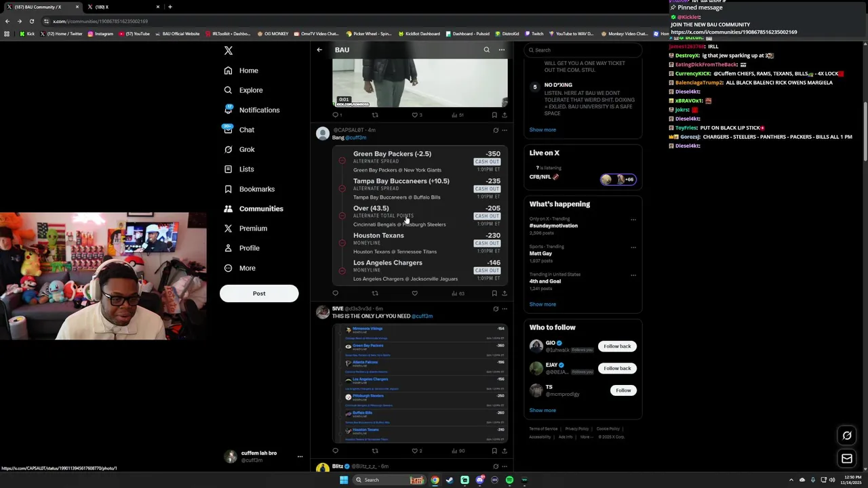Open the Instagram bookmark
868x488 pixels.
click(100, 34)
